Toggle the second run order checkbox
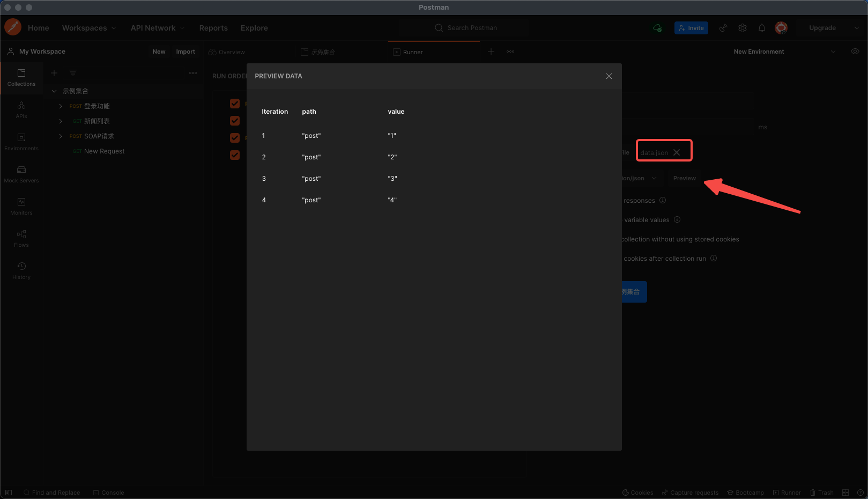 coord(235,121)
